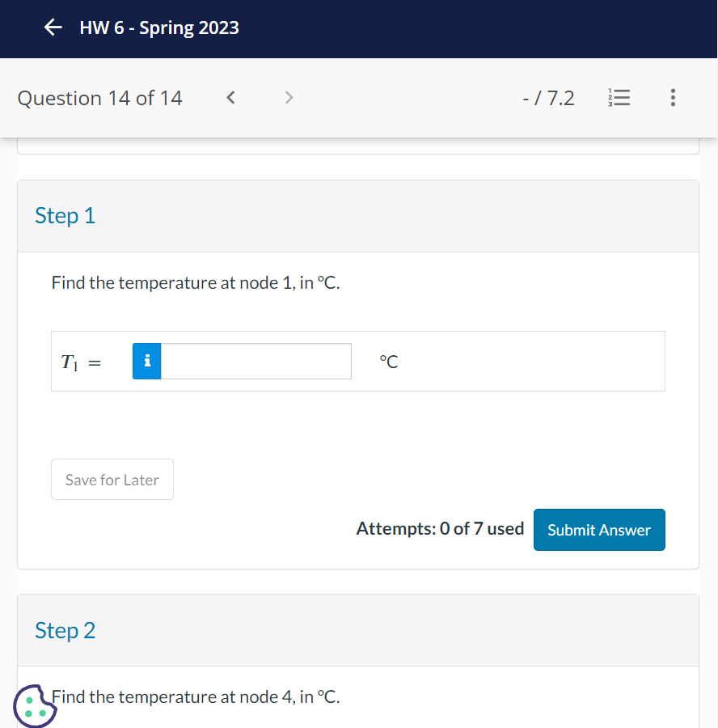Screen dimensions: 718x728
Task: Go back using the arrow beside HW 6
Action: click(x=53, y=28)
